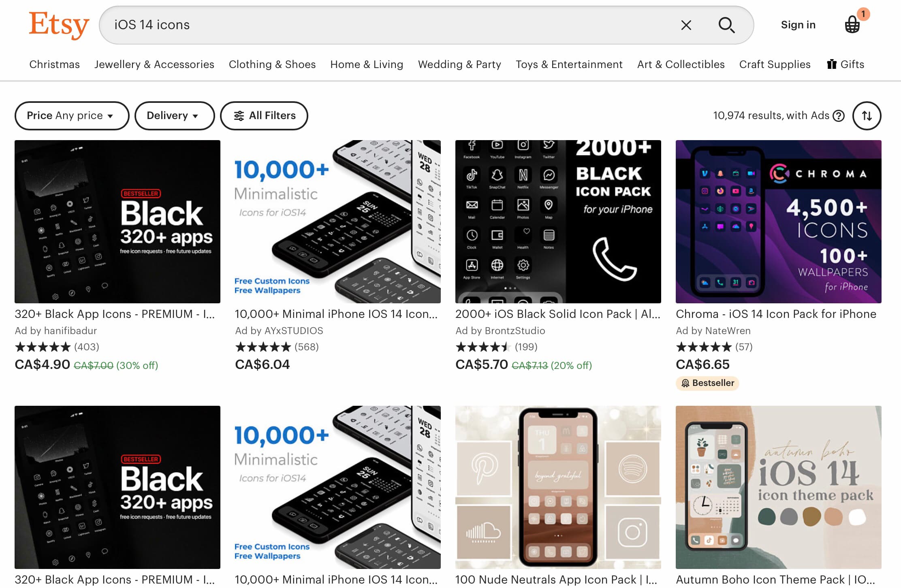Expand the Price Any price dropdown
Screen dimensions: 901x588
(x=72, y=116)
